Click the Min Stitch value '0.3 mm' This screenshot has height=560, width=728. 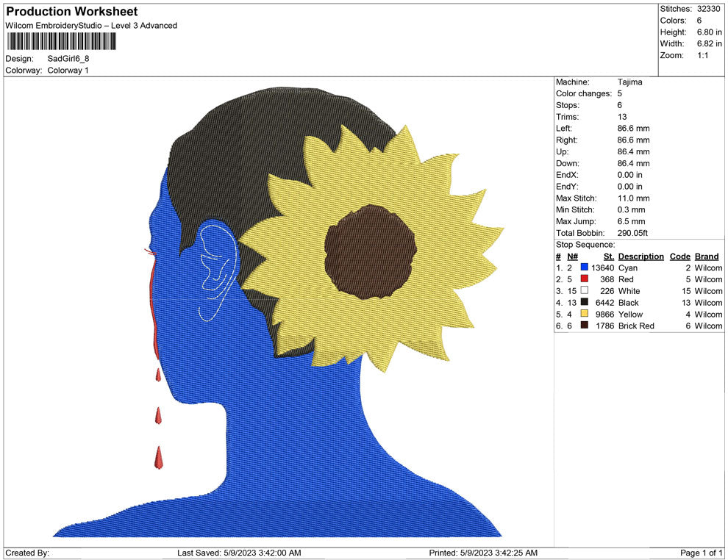pos(632,209)
